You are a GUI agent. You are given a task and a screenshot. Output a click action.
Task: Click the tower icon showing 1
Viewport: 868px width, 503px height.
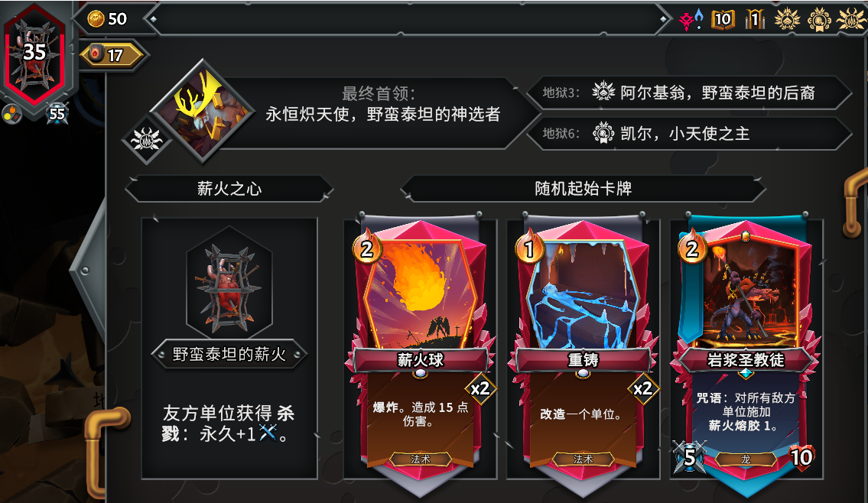[x=755, y=19]
